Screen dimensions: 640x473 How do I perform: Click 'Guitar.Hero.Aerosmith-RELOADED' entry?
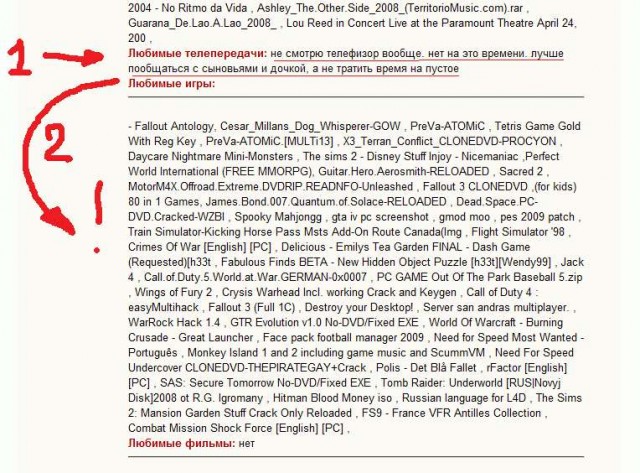click(x=404, y=171)
